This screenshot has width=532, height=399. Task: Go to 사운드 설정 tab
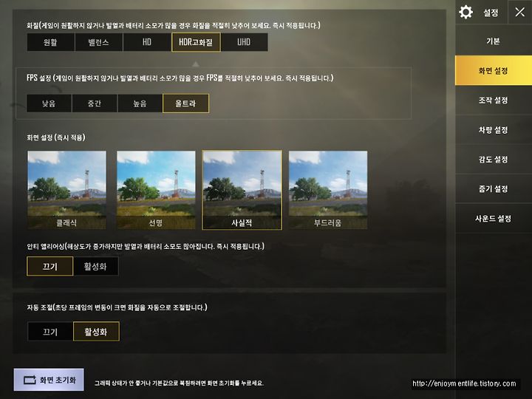pos(494,218)
